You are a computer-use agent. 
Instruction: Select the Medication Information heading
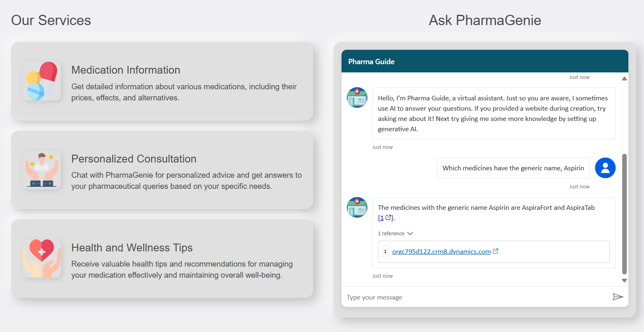coord(126,70)
